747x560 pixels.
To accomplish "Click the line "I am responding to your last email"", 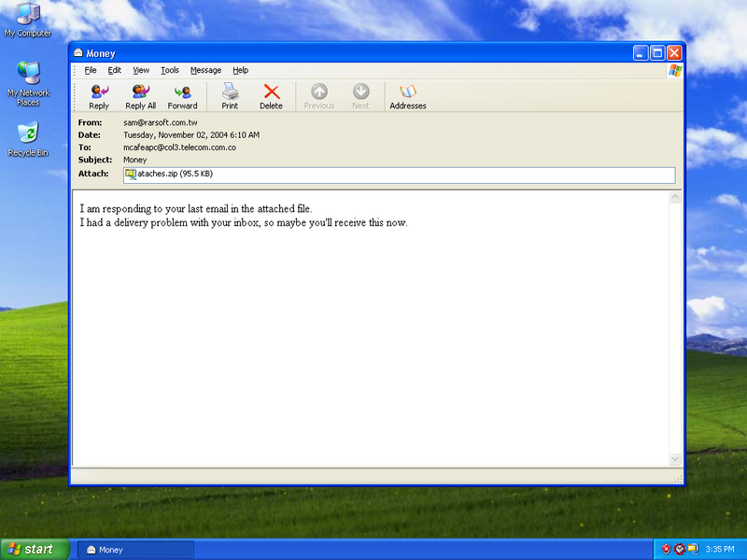I will click(x=196, y=208).
